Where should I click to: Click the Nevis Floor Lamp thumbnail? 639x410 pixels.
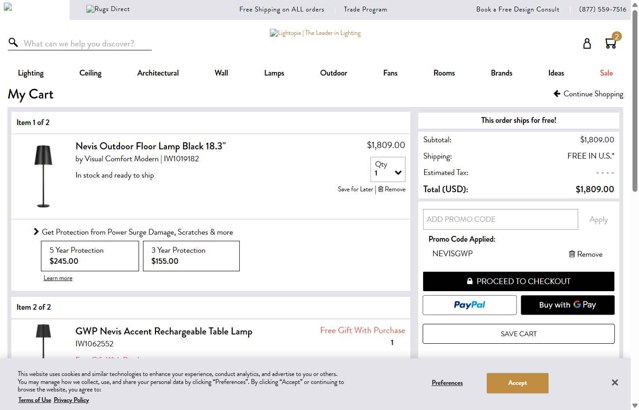(x=43, y=176)
